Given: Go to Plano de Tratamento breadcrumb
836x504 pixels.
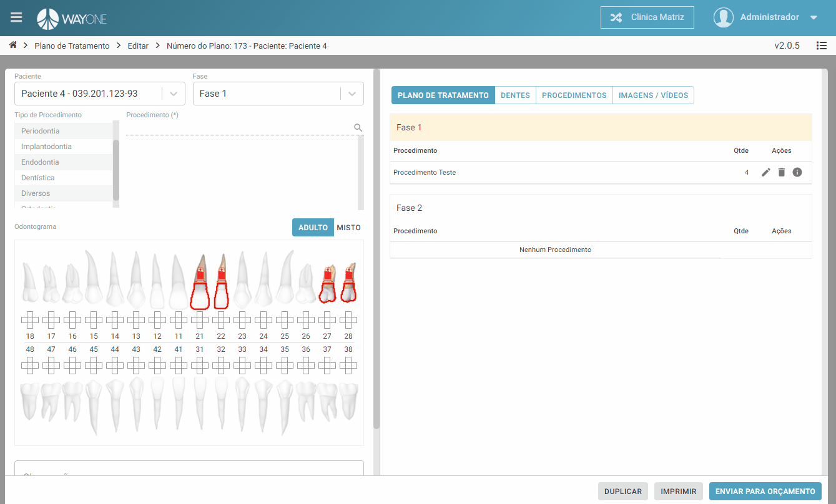Looking at the screenshot, I should click(x=72, y=46).
